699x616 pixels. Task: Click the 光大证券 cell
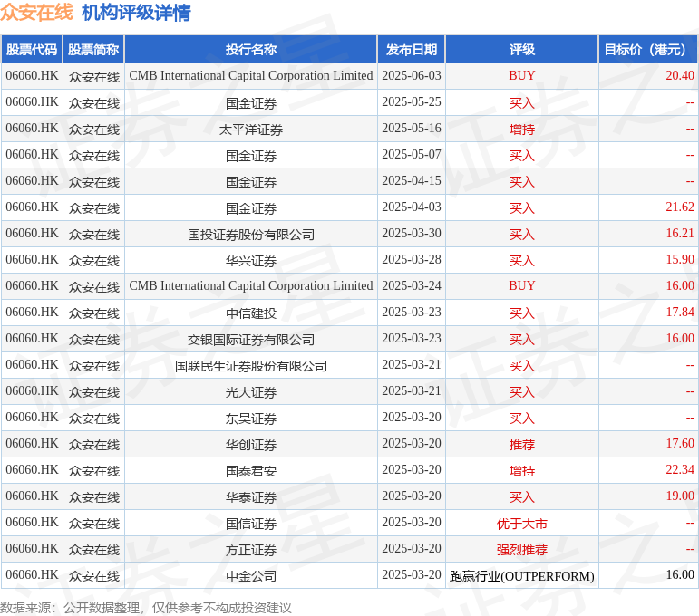(251, 392)
